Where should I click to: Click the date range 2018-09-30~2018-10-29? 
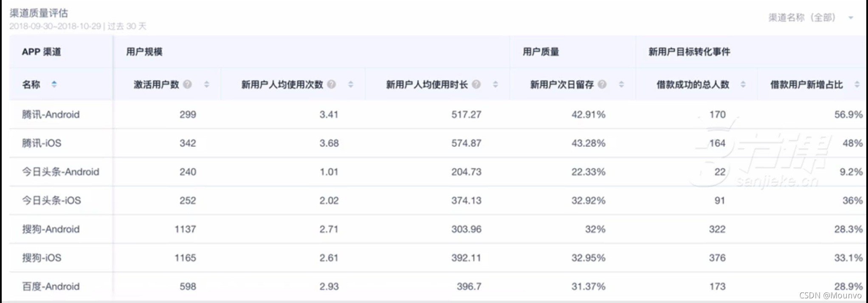(55, 26)
